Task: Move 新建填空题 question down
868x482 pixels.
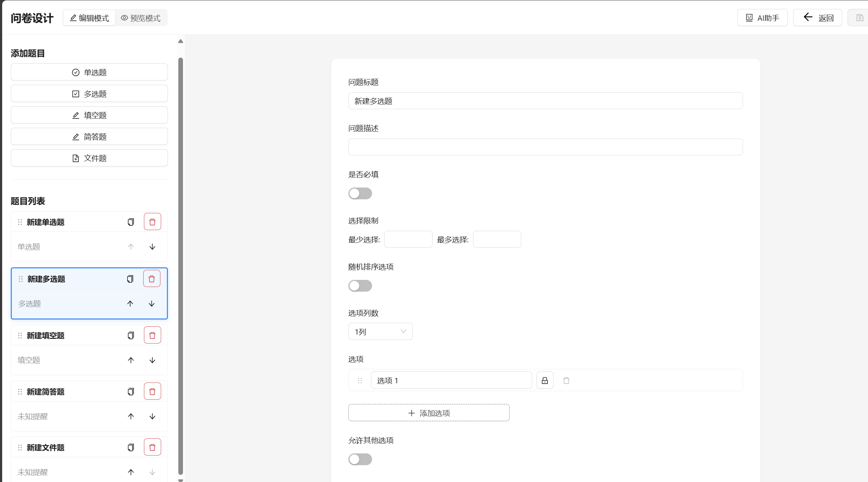Action: click(x=152, y=360)
